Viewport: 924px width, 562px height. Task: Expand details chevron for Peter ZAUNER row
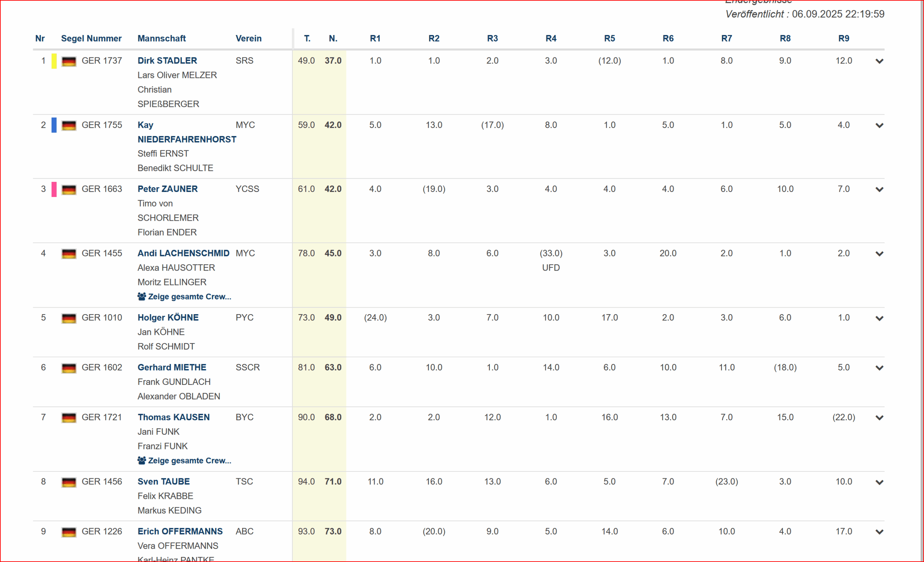879,190
